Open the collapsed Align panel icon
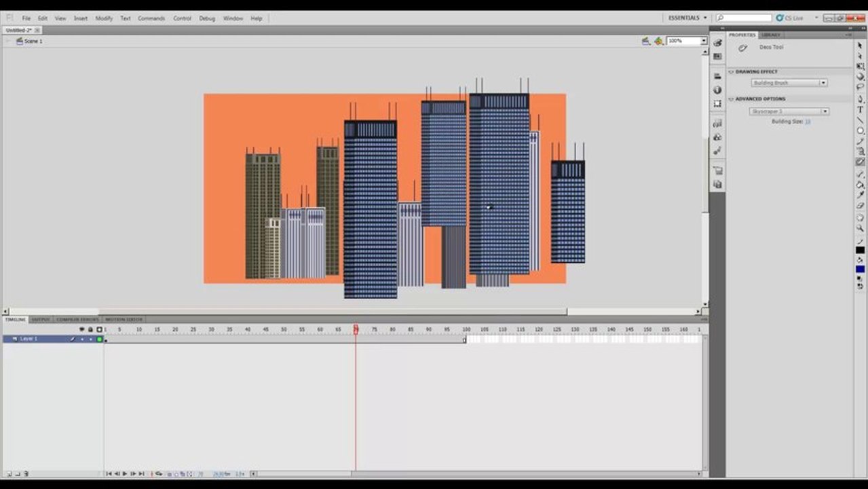This screenshot has width=868, height=489. tap(717, 76)
